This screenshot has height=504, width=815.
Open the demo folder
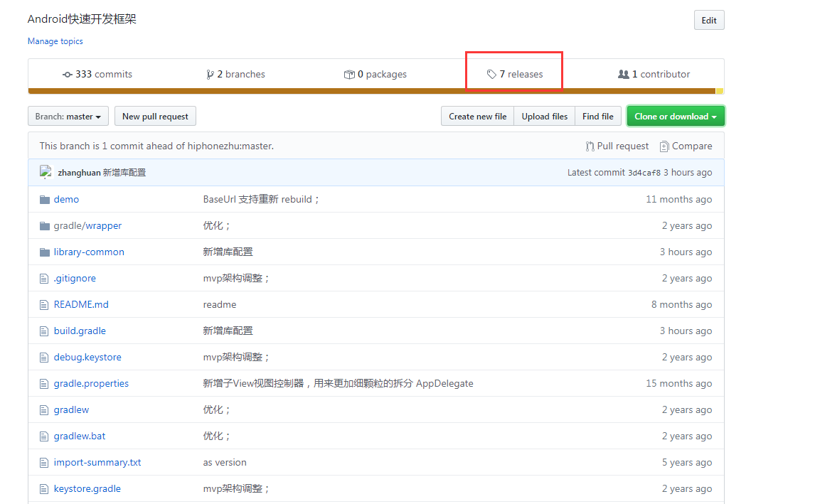coord(67,200)
